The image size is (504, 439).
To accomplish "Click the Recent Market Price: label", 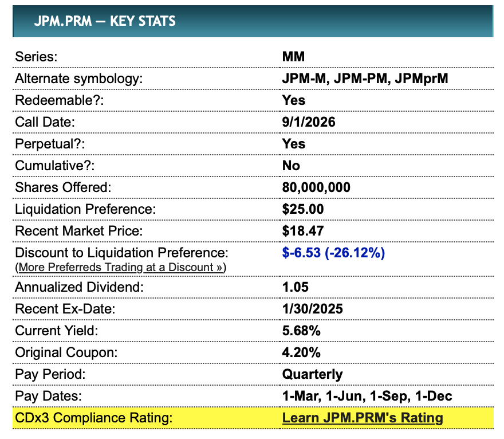I will [x=79, y=231].
